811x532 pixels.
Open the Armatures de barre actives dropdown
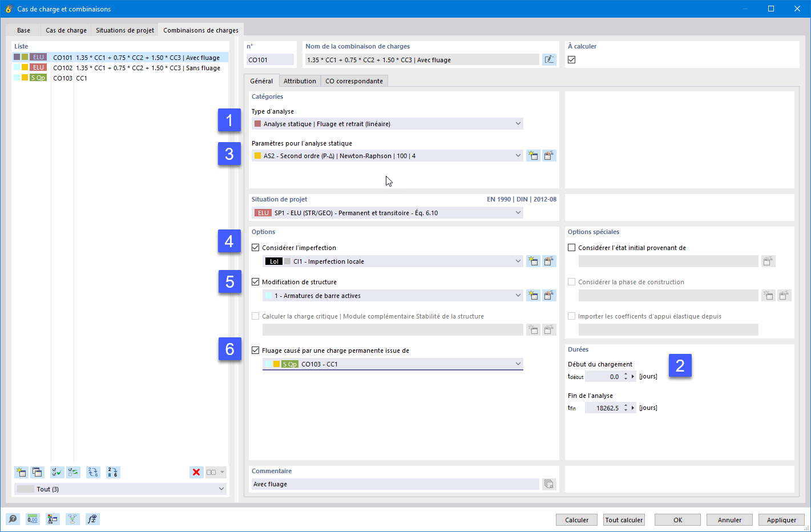(393, 296)
